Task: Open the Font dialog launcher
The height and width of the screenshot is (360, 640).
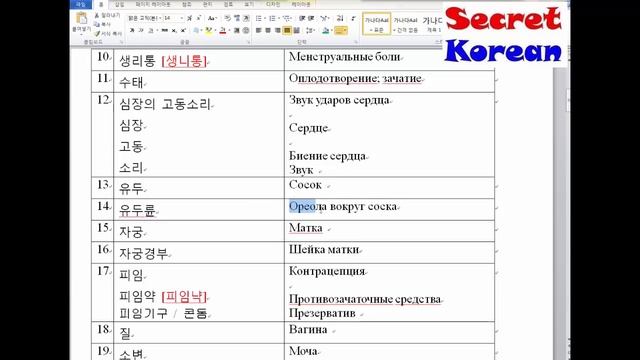Action: tap(248, 42)
